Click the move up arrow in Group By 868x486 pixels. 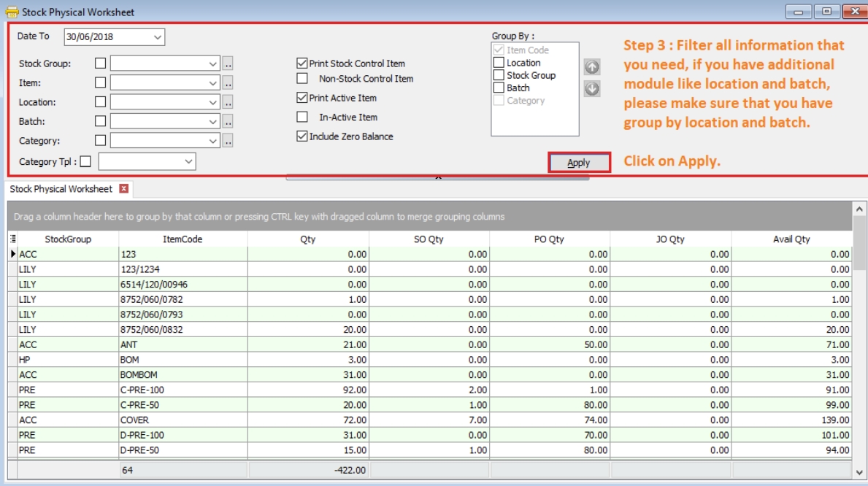coord(592,67)
